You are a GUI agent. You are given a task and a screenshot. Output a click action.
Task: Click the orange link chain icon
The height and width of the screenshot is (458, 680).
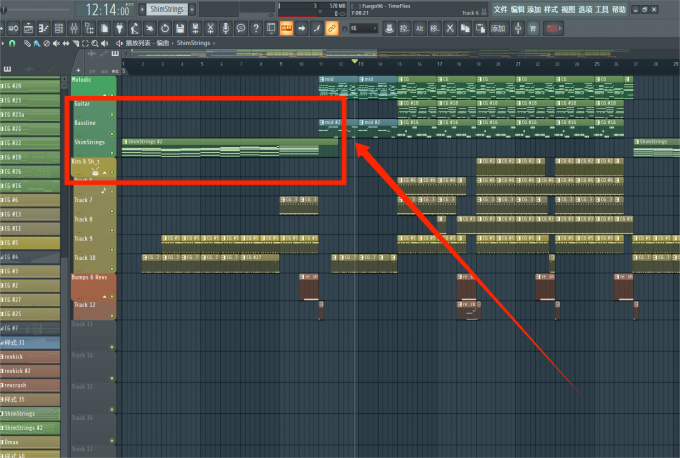coord(331,28)
